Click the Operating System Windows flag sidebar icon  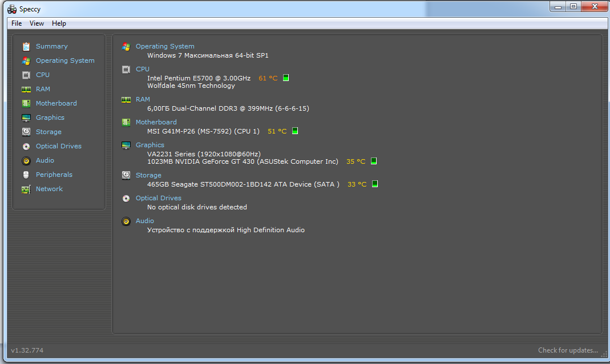pos(26,60)
